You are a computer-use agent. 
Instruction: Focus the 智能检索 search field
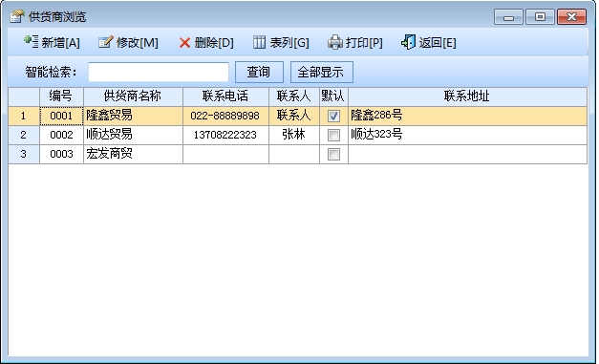[x=159, y=73]
